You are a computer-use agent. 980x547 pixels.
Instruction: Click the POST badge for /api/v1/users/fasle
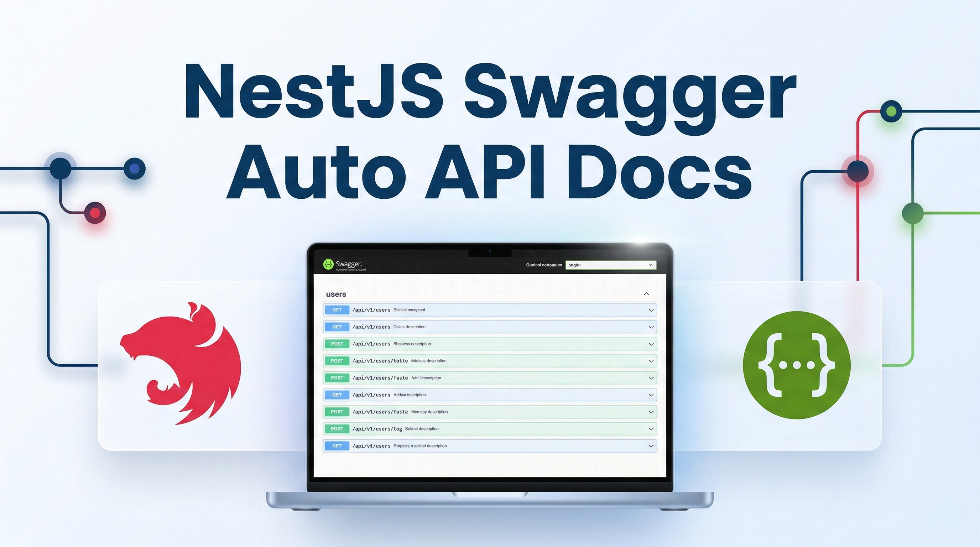point(337,412)
